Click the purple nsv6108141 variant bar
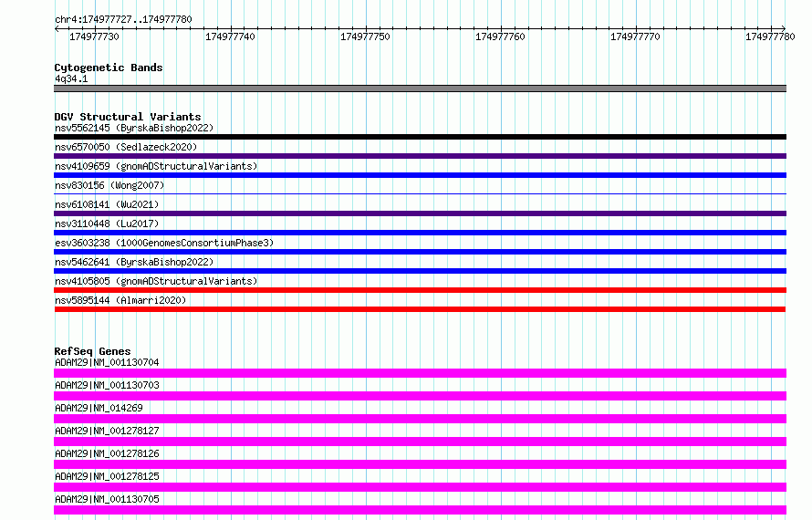 click(x=420, y=213)
